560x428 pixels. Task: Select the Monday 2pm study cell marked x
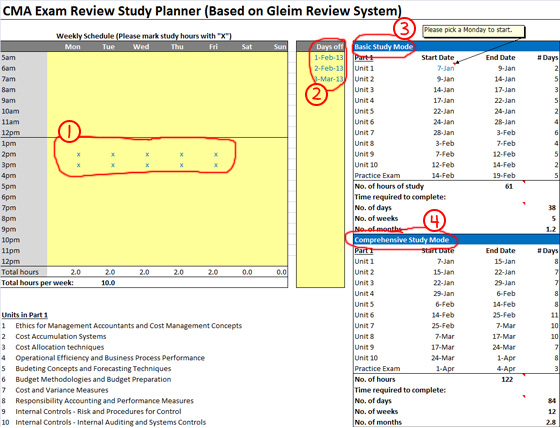79,154
